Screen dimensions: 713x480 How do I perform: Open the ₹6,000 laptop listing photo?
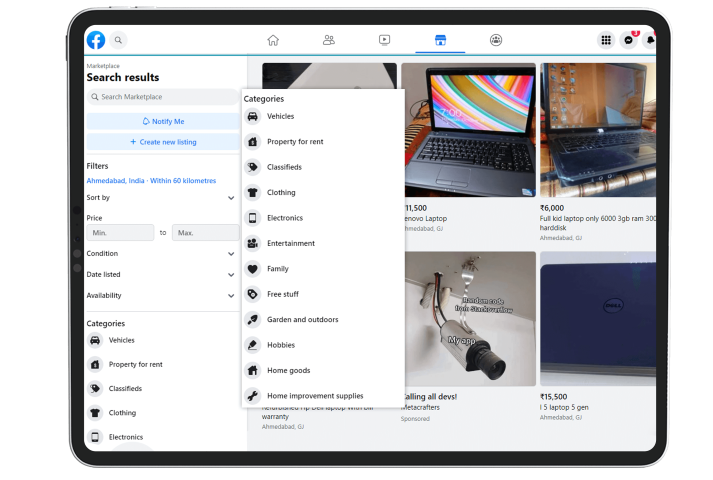[598, 130]
